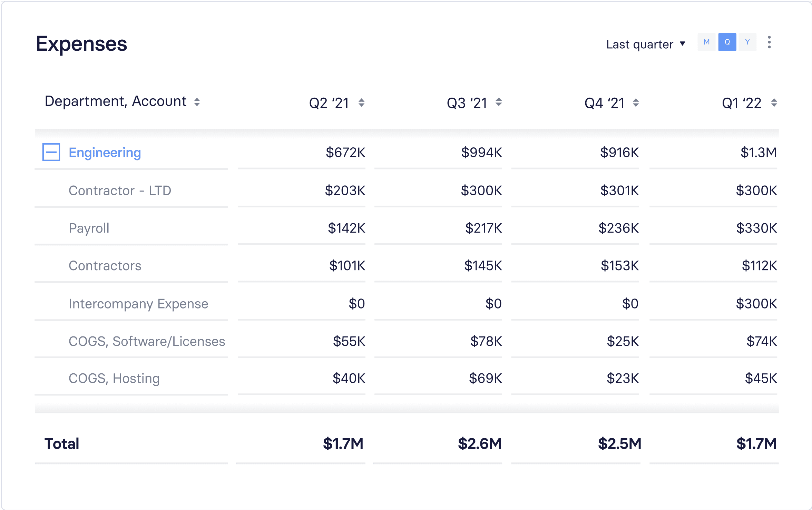812x510 pixels.
Task: Open the three-dot more options menu
Action: tap(769, 42)
